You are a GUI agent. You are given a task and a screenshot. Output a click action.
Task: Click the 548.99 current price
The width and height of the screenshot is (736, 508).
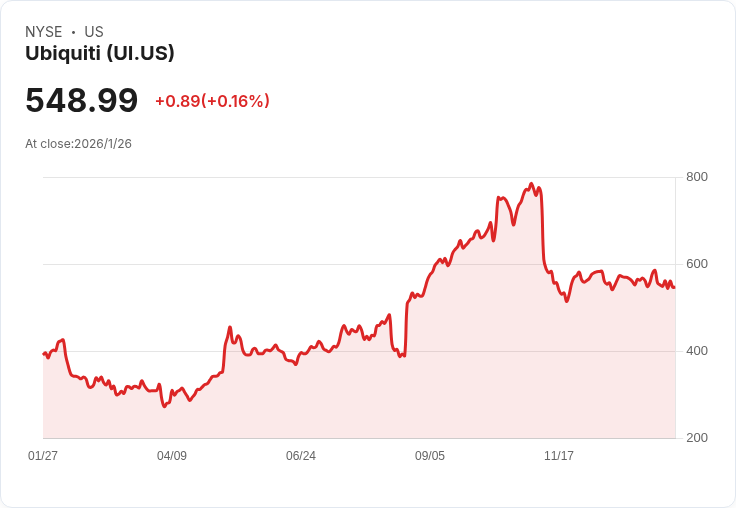pos(82,101)
